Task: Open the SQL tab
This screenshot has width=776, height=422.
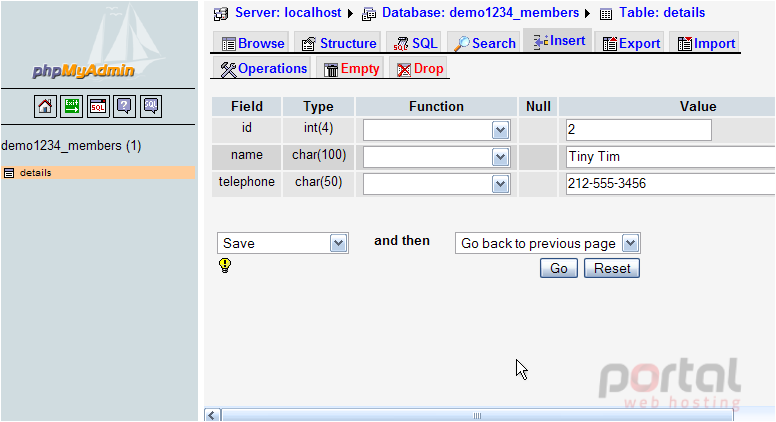Action: pos(416,44)
